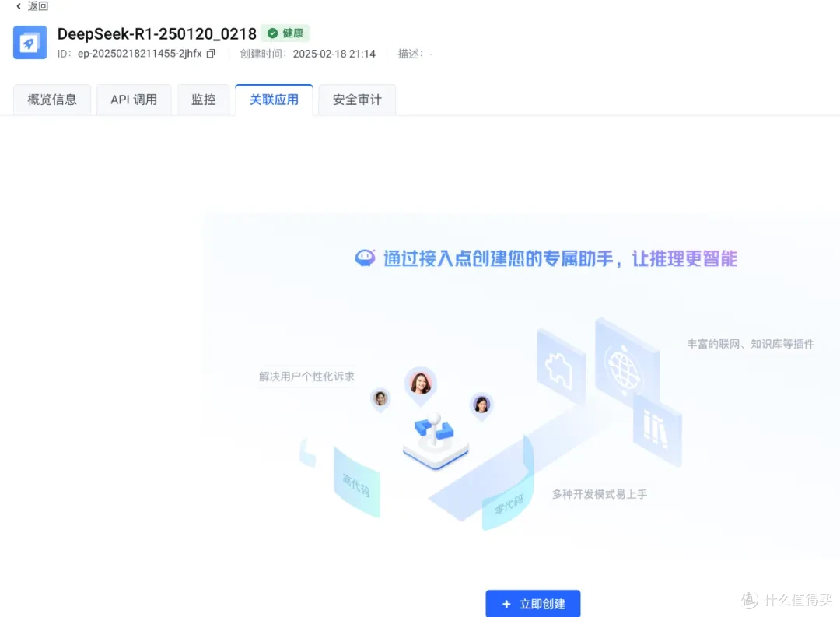Image resolution: width=840 pixels, height=617 pixels.
Task: Click the 多种开发模式易上手 label
Action: pyautogui.click(x=600, y=494)
